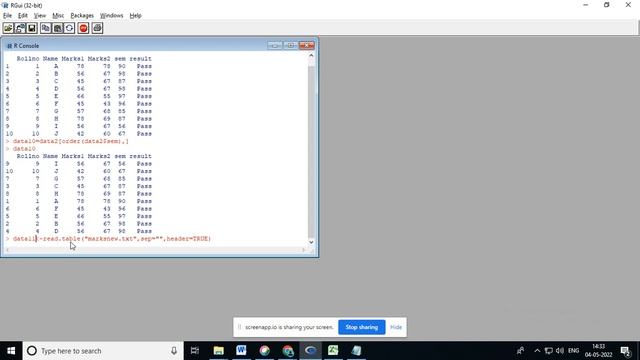Click the Stop sharing button
This screenshot has height=360, width=640.
pyautogui.click(x=362, y=327)
